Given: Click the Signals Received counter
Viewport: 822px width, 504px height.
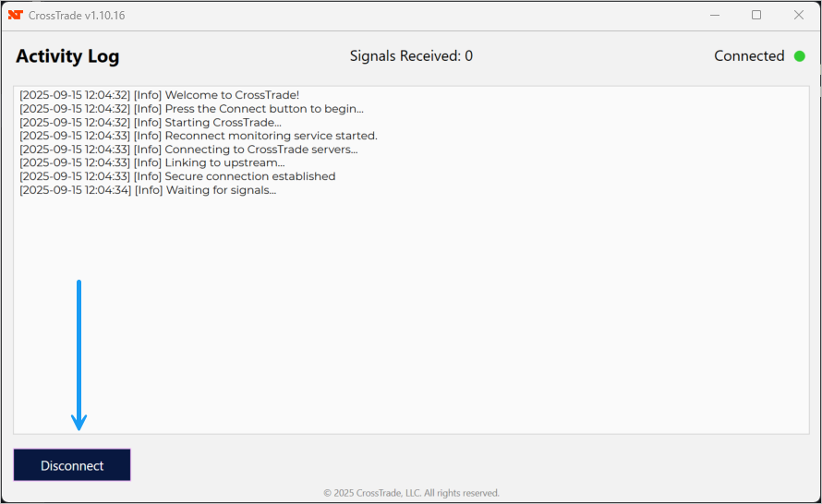Looking at the screenshot, I should 411,56.
